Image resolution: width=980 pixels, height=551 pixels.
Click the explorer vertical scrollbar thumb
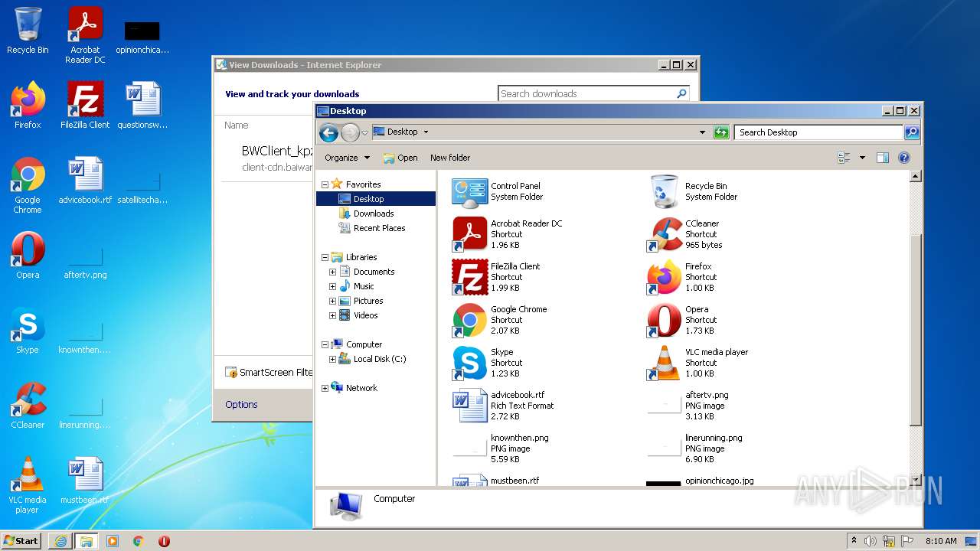coord(915,329)
